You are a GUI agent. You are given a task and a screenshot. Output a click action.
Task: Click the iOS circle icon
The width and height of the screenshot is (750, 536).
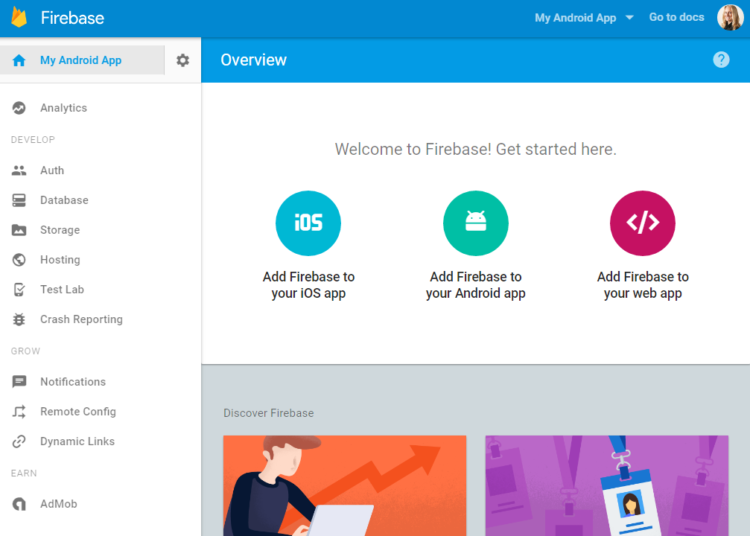point(308,223)
